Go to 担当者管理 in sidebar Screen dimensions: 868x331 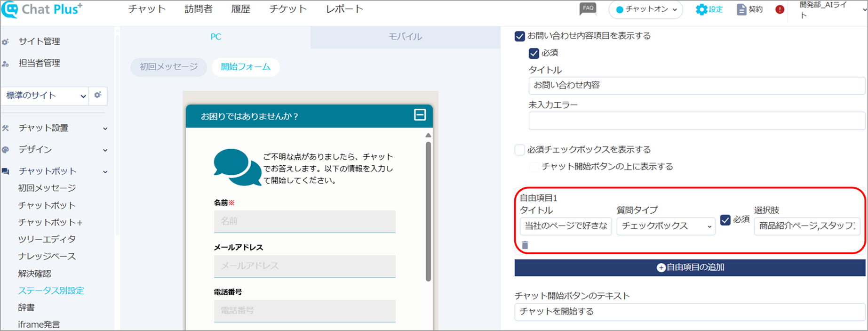coord(39,63)
